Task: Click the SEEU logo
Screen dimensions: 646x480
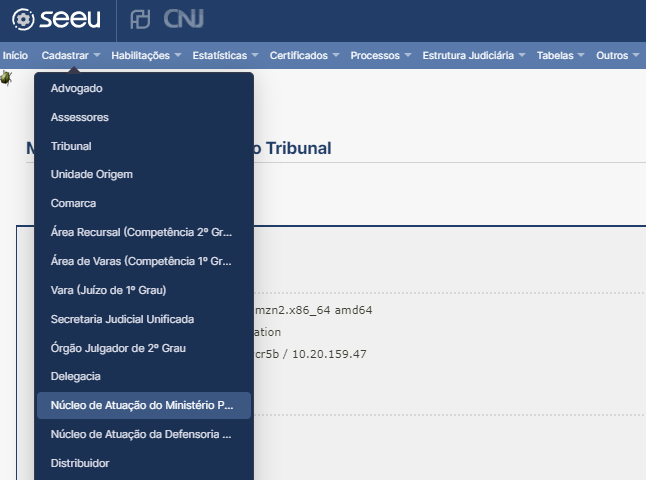Action: pos(57,20)
